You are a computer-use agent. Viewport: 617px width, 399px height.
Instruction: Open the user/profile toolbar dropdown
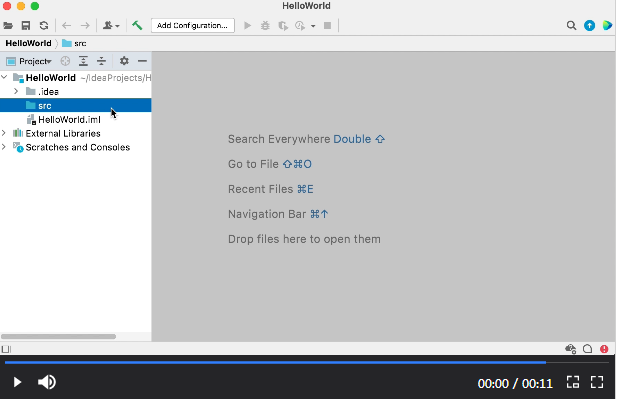coord(111,26)
